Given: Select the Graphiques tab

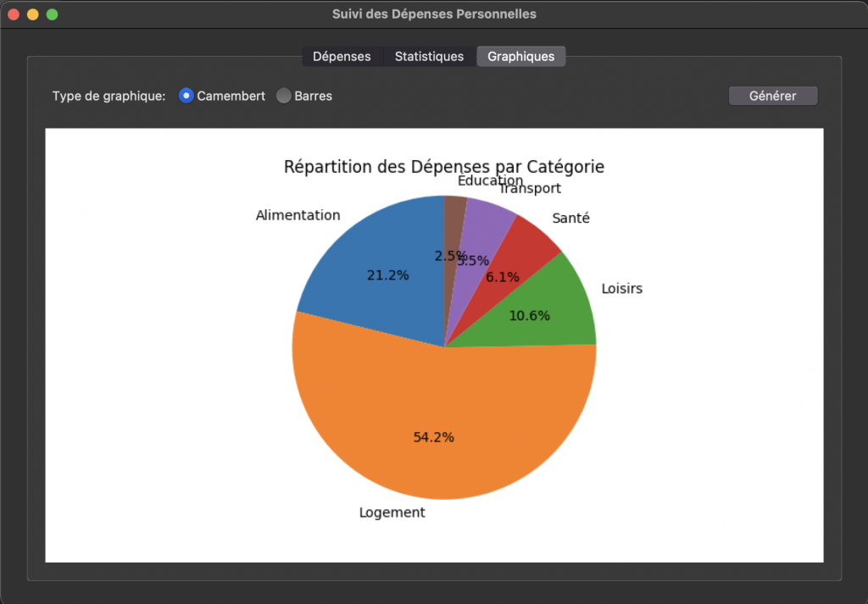Looking at the screenshot, I should (520, 57).
